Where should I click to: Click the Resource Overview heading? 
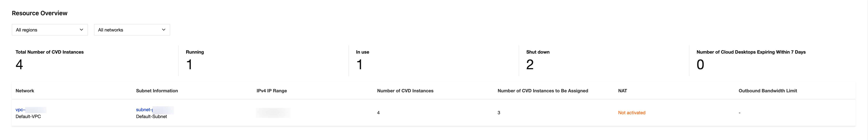click(39, 13)
